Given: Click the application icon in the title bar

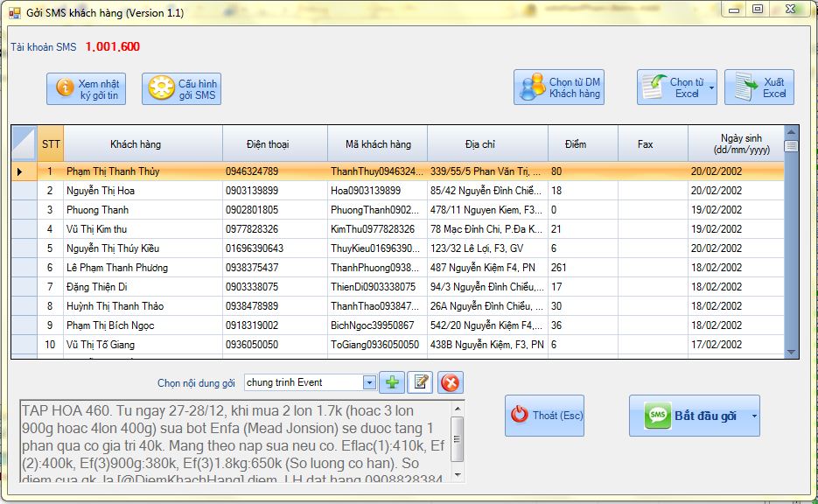Looking at the screenshot, I should point(15,13).
